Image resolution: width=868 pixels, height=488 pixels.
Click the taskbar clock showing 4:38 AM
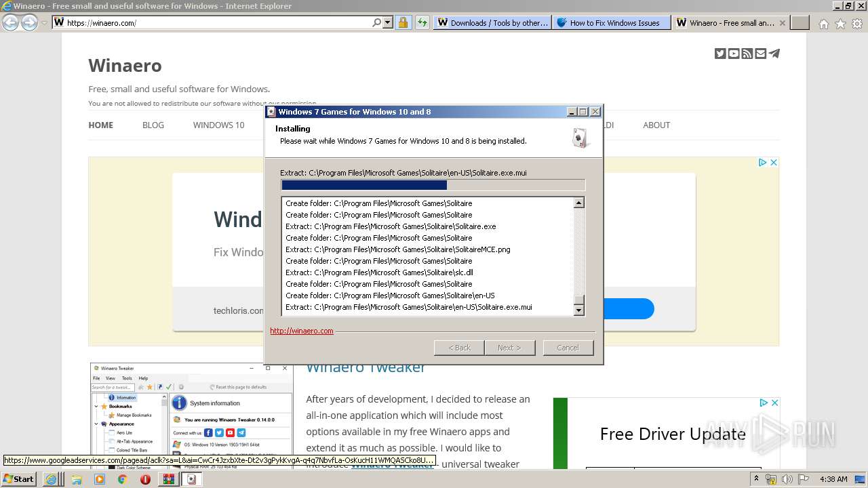point(833,479)
